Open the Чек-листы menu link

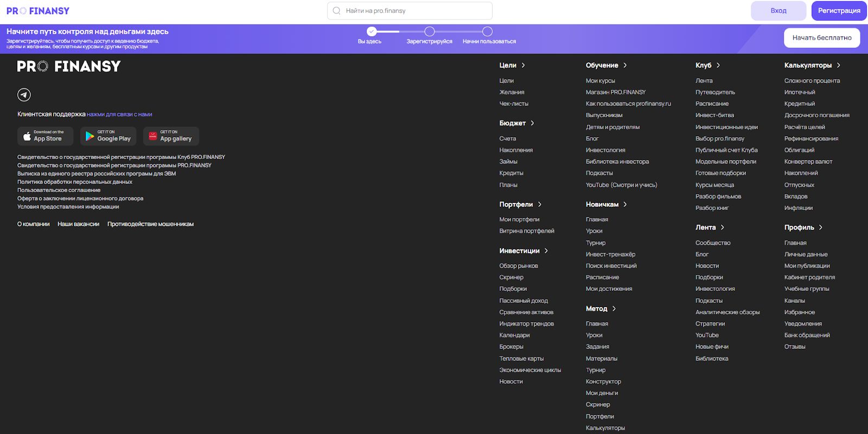[x=514, y=104]
